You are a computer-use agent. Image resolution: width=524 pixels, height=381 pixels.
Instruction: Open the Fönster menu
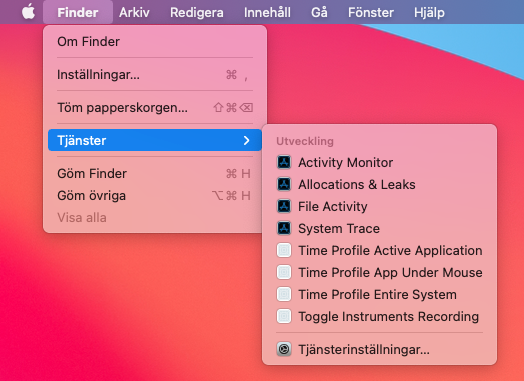tap(371, 12)
